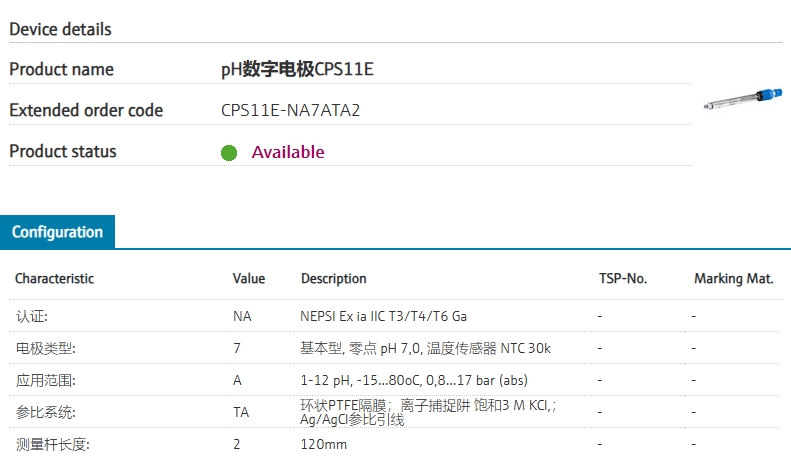Viewport: 791px width, 469px height.
Task: Click the Value column header
Action: click(249, 279)
